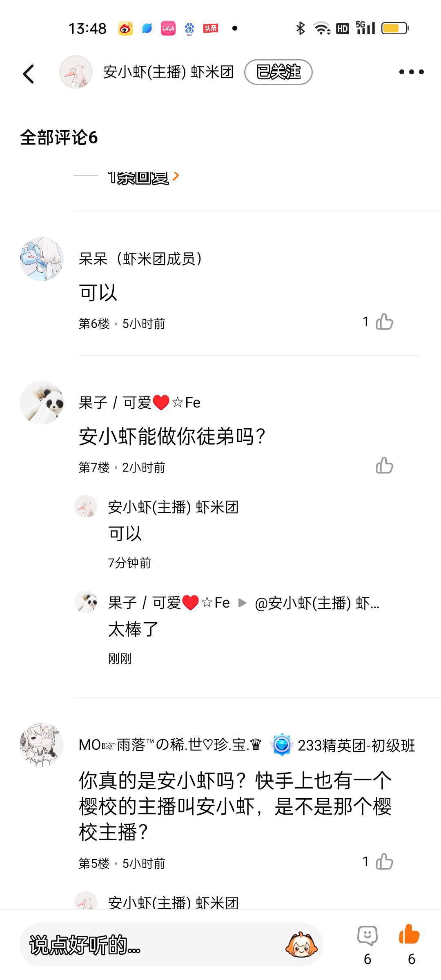This screenshot has width=441, height=980.
Task: Tap the @安小虾(主播) mention link
Action: [x=317, y=603]
